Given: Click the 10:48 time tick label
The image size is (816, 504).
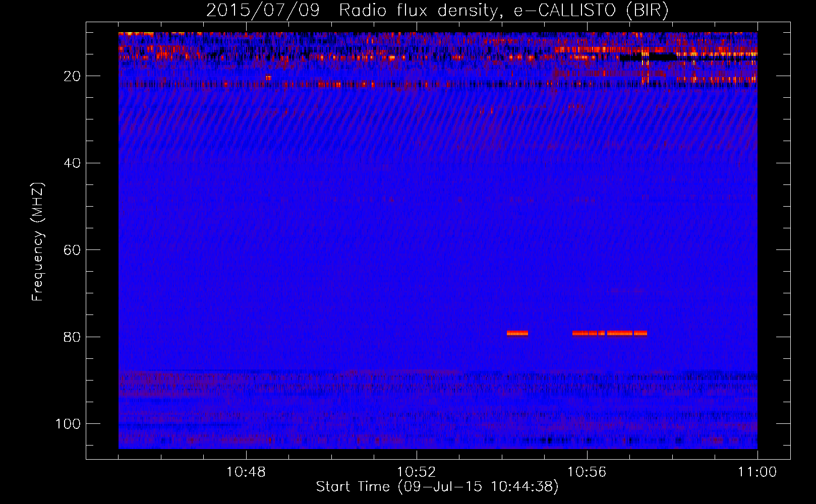Looking at the screenshot, I should pyautogui.click(x=246, y=472).
